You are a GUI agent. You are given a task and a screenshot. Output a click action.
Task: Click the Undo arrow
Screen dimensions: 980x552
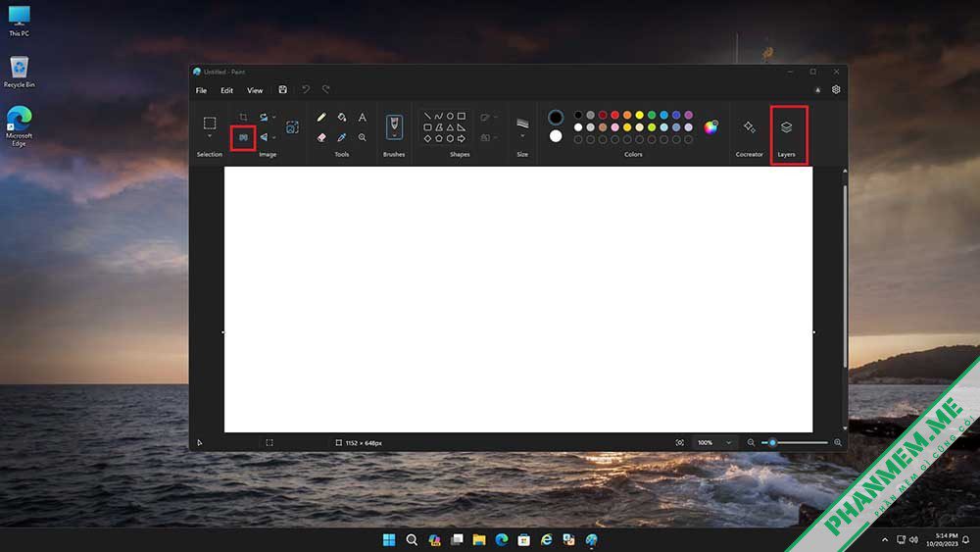point(306,90)
